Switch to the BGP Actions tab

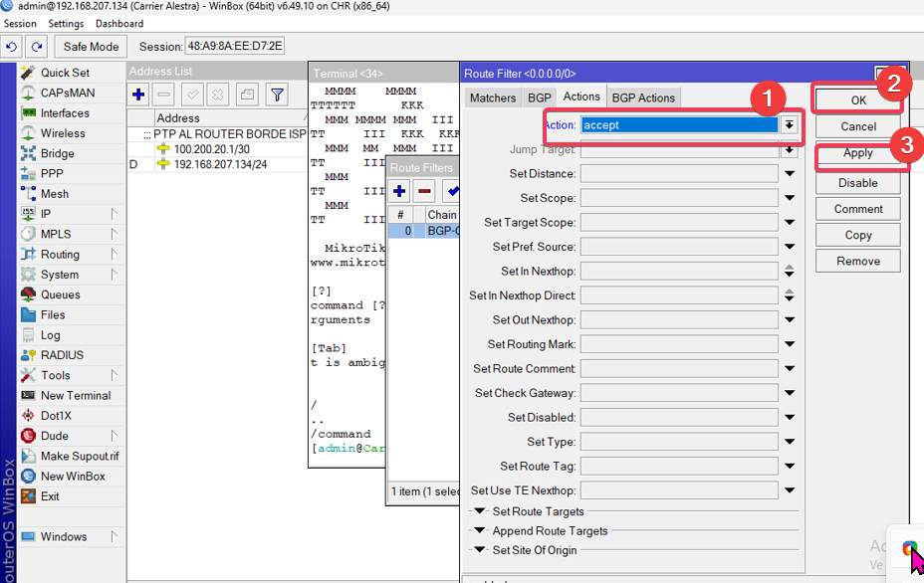click(x=643, y=97)
